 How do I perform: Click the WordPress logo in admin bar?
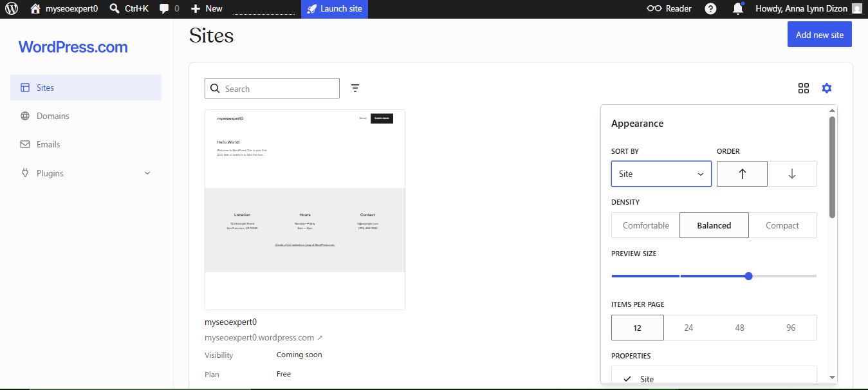click(x=12, y=9)
